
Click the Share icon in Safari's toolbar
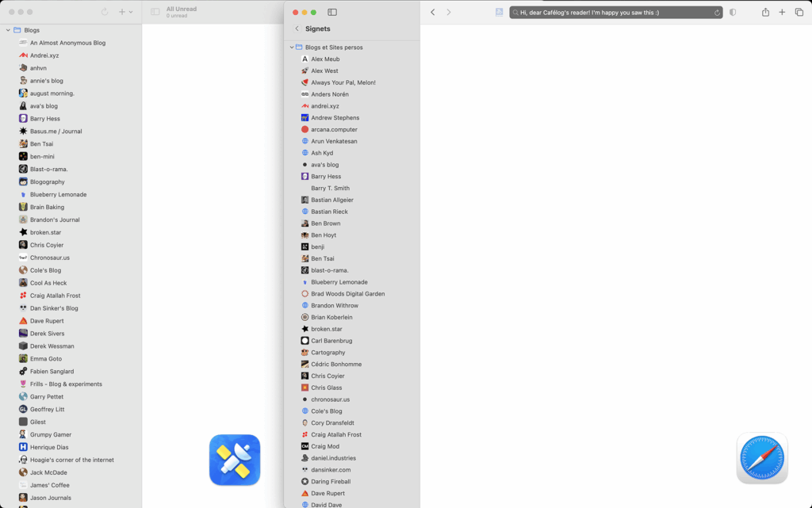coord(764,13)
